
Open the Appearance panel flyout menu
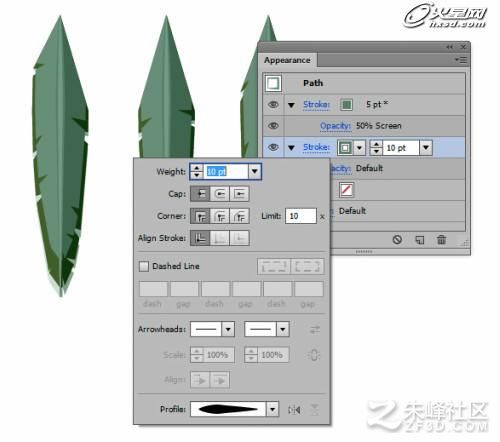(461, 60)
